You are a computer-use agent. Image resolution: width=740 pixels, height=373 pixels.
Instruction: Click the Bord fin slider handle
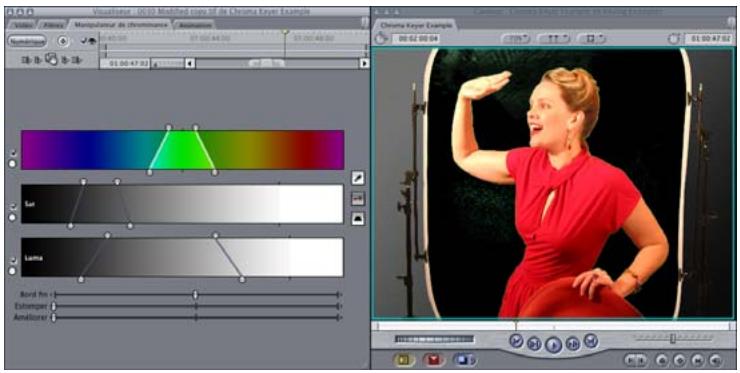195,295
